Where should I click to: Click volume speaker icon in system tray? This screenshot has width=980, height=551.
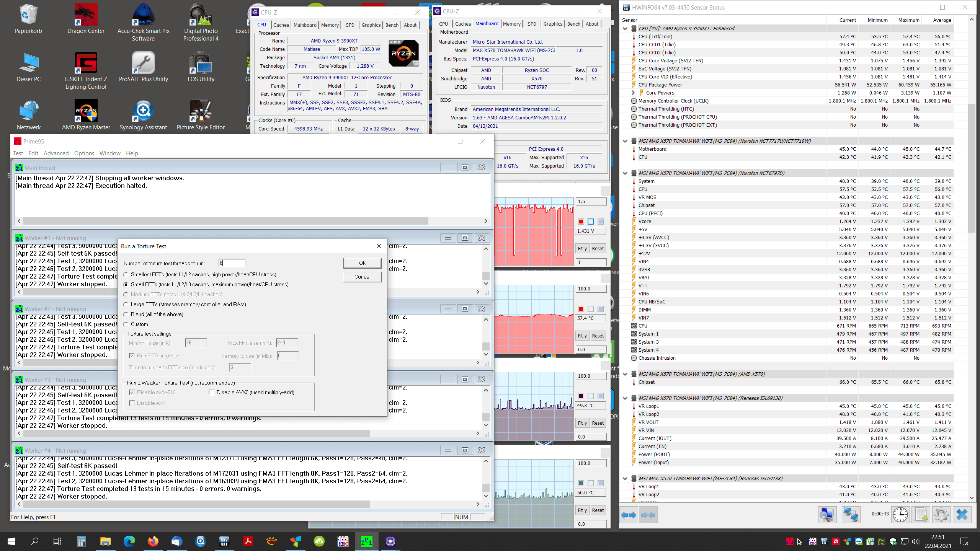(915, 541)
